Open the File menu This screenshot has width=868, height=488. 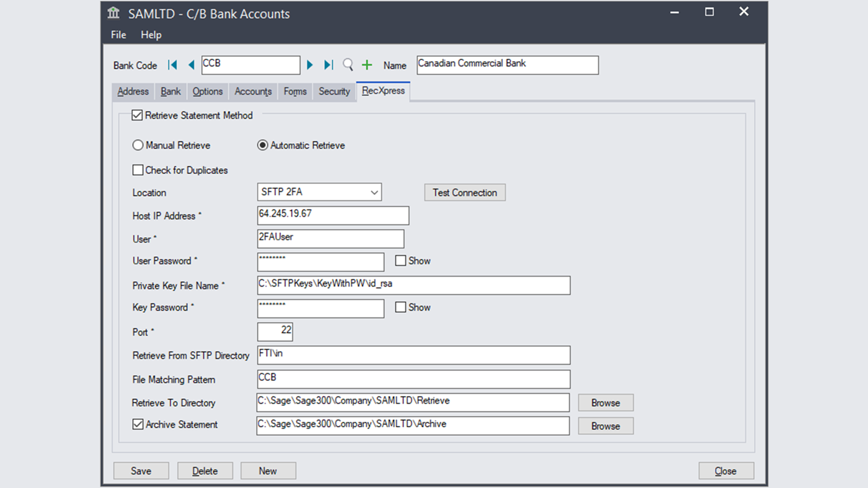(118, 35)
